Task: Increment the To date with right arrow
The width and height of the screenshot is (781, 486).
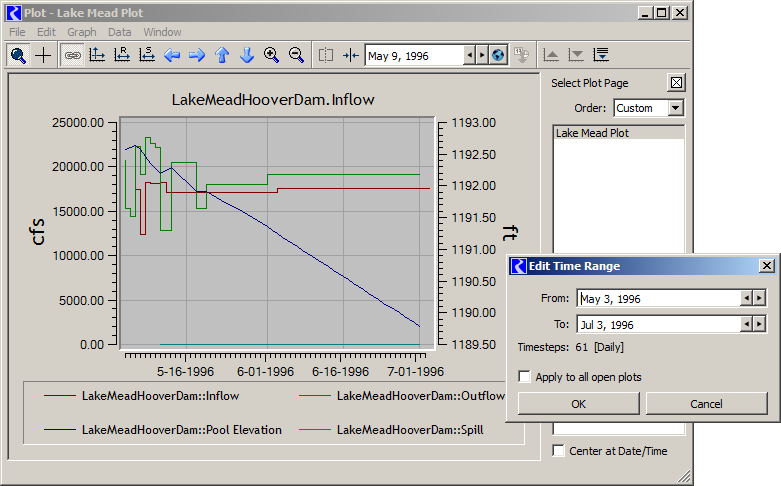Action: pyautogui.click(x=759, y=324)
